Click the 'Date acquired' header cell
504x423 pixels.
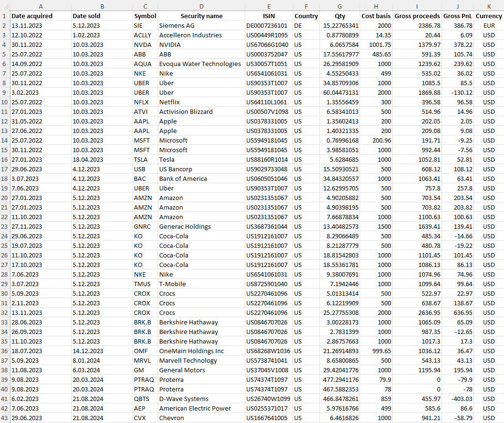pyautogui.click(x=41, y=16)
